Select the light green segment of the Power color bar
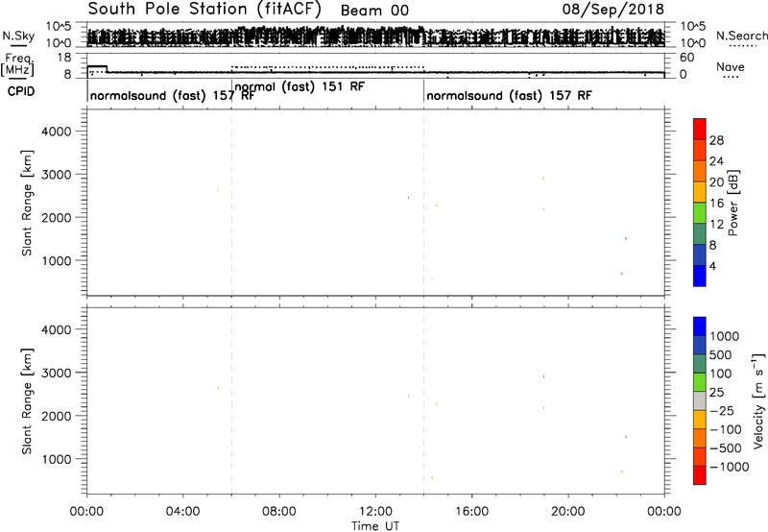 [700, 212]
